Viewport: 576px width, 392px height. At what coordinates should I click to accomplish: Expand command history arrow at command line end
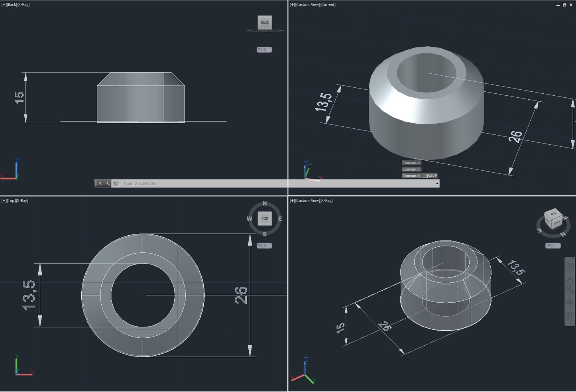437,183
